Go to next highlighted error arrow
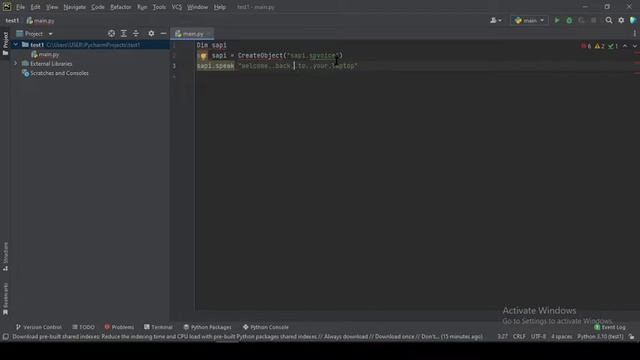Screen dimensions: 640x360 pos(635,46)
